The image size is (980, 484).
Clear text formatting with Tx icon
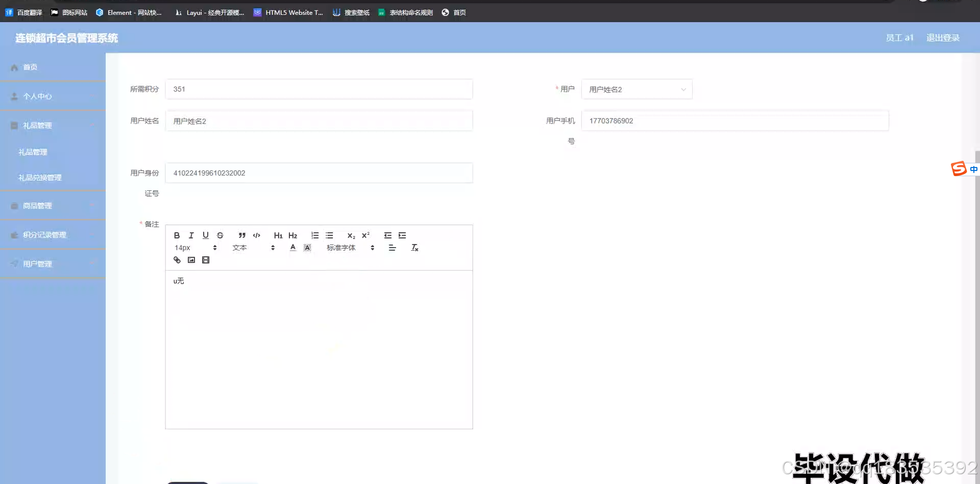pyautogui.click(x=414, y=248)
